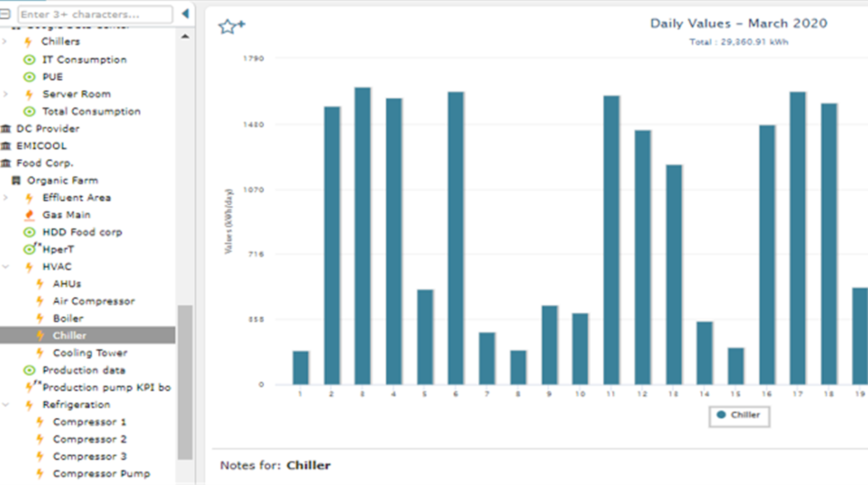
Task: Click the Organic Farm site icon
Action: click(x=16, y=180)
